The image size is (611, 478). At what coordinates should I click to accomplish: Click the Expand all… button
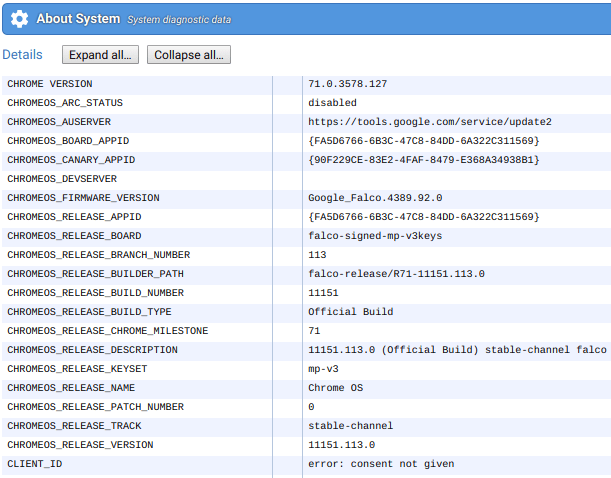point(101,55)
